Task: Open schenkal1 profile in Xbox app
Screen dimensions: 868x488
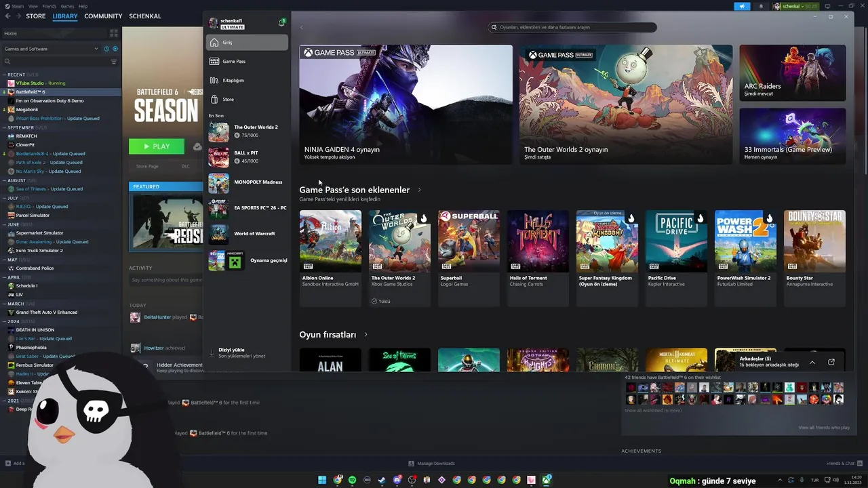Action: (226, 24)
